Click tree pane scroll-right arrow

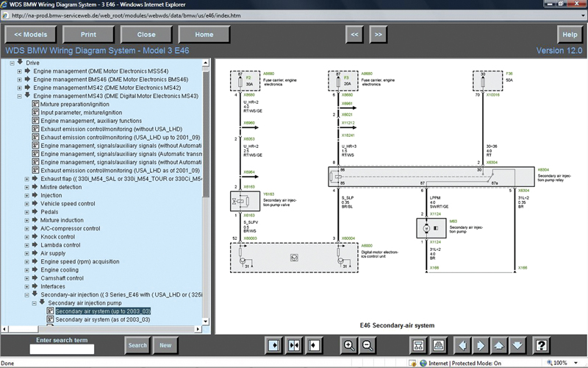[198, 329]
